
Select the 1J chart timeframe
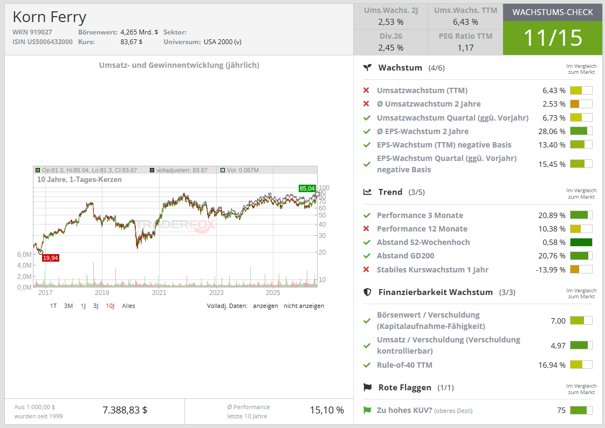tap(83, 306)
